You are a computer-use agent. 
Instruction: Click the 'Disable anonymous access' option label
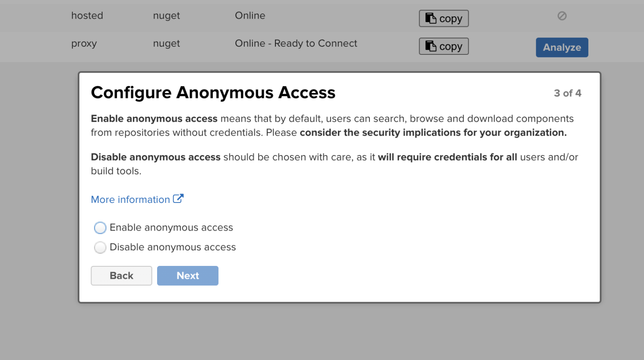(x=173, y=247)
